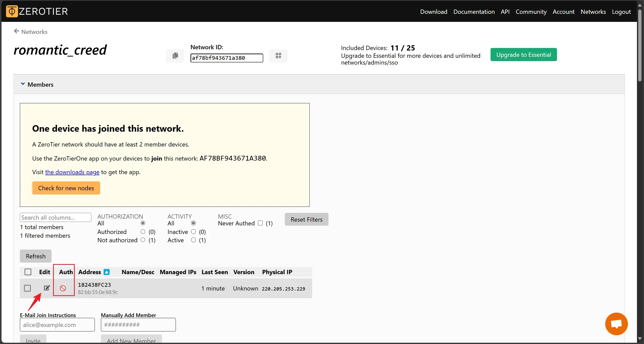The width and height of the screenshot is (644, 344).
Task: Open Documentation in the top navigation
Action: [474, 12]
